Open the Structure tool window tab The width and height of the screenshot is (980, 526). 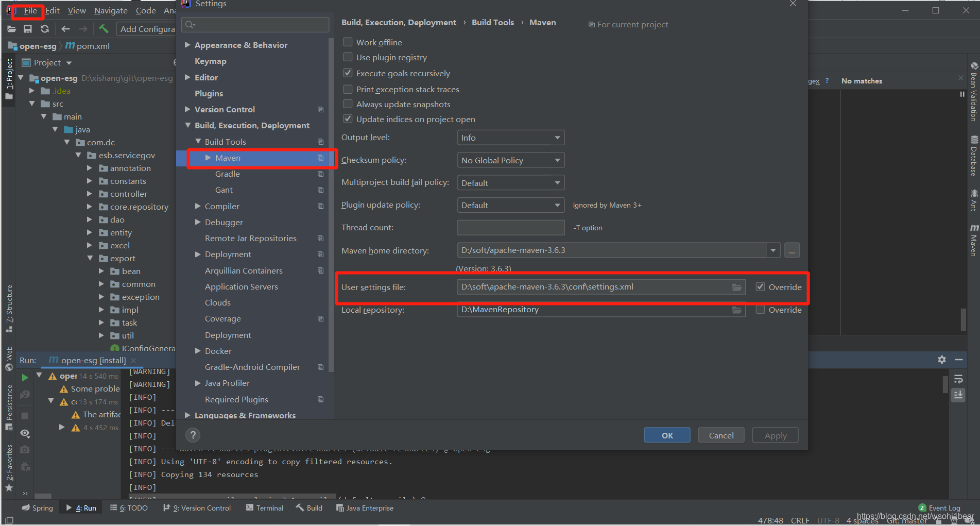point(9,309)
